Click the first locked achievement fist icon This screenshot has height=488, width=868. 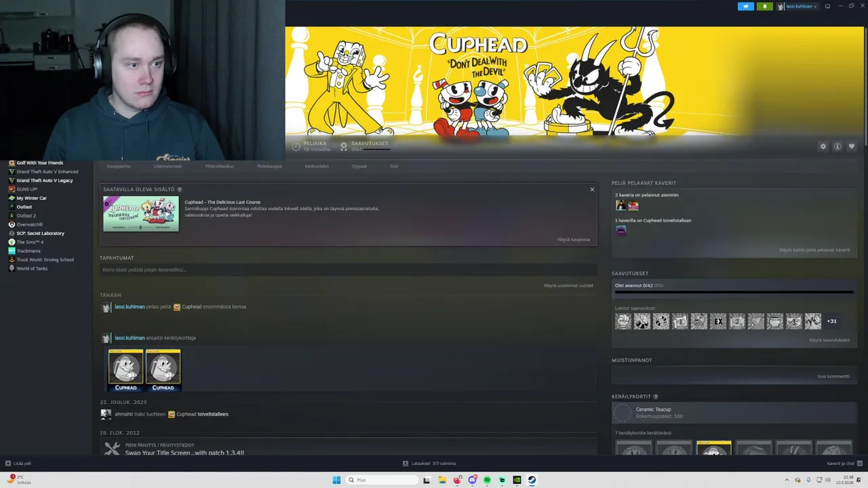[623, 321]
